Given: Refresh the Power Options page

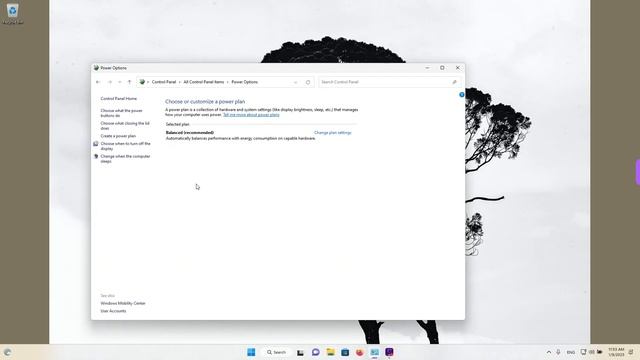Looking at the screenshot, I should coord(308,82).
